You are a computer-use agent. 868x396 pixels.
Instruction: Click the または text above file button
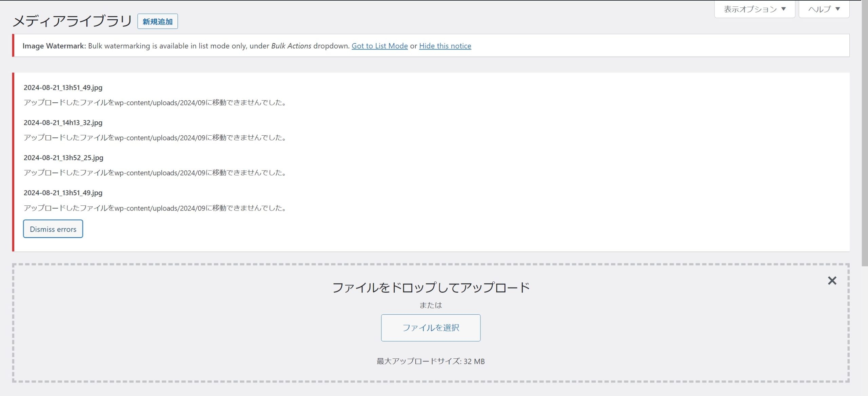coord(431,305)
